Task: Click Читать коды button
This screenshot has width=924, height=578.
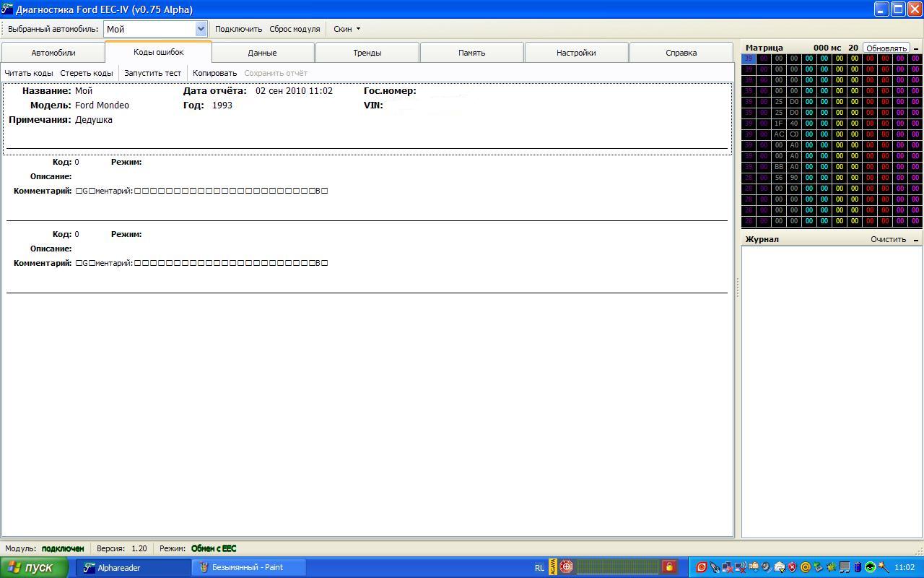Action: (29, 73)
